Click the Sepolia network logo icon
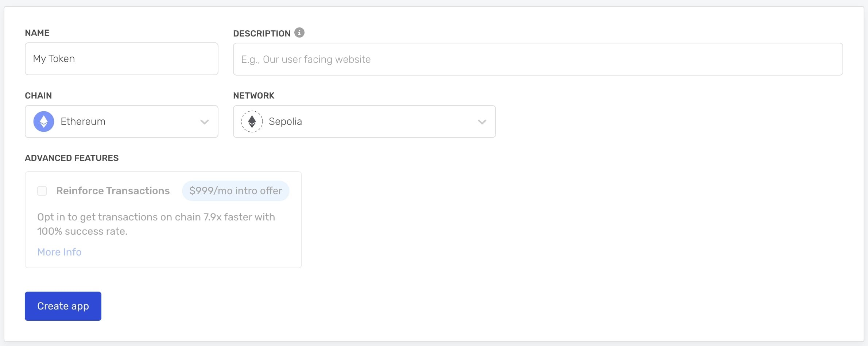The image size is (868, 346). tap(252, 122)
